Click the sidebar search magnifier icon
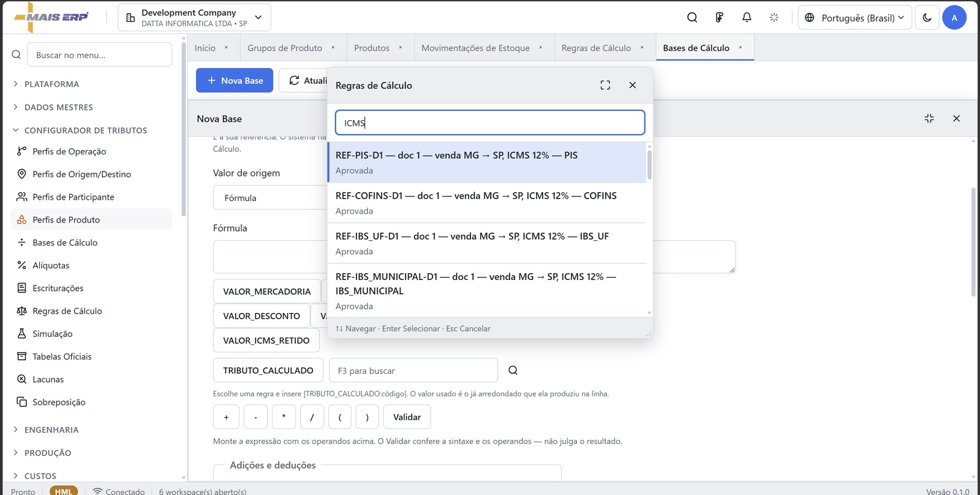 pos(17,55)
